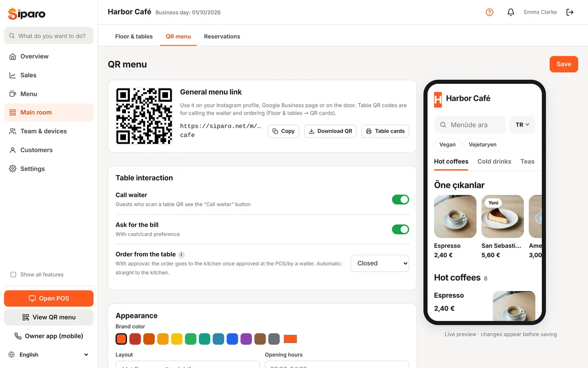
Task: Open the Reservations tab
Action: coord(222,36)
